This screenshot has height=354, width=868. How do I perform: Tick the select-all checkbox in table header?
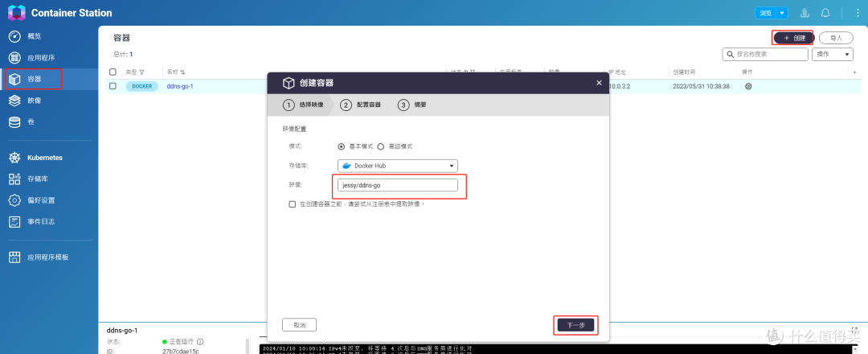tap(113, 72)
